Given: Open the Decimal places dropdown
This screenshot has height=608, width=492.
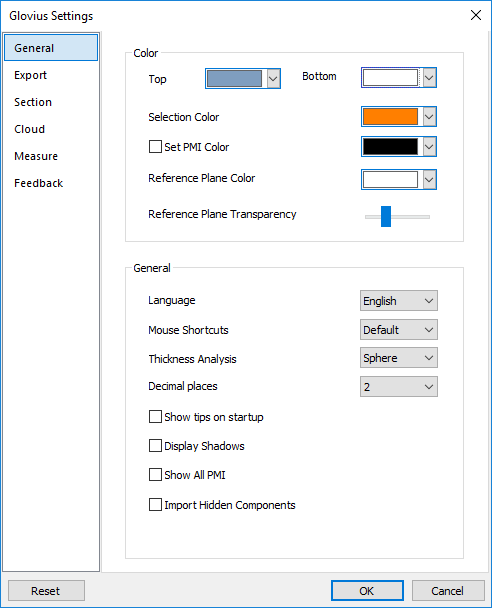Looking at the screenshot, I should pos(399,387).
